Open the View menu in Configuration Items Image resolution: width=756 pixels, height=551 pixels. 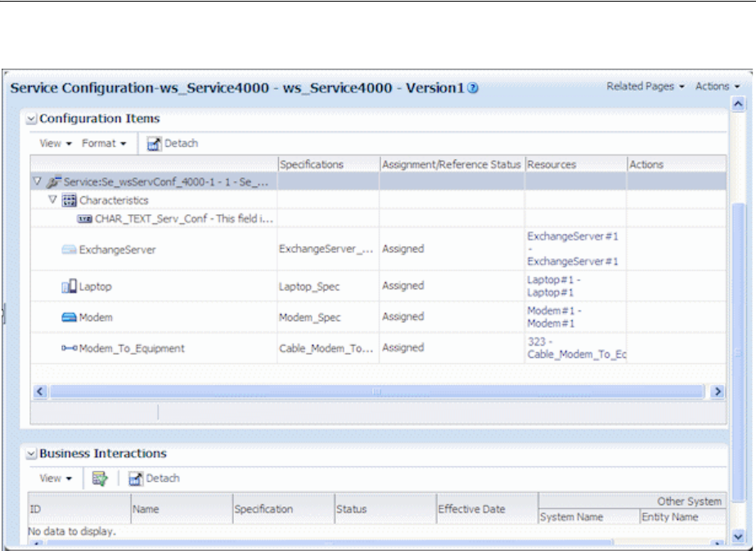coord(56,144)
